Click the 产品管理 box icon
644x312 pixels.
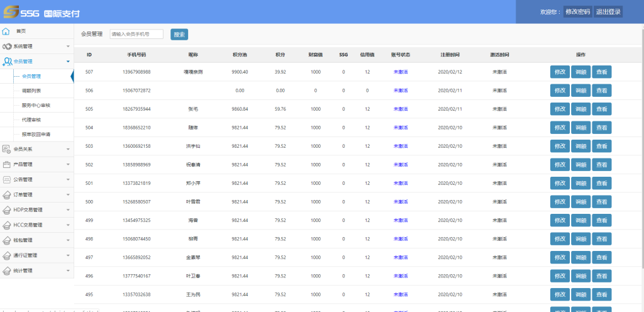coord(7,165)
